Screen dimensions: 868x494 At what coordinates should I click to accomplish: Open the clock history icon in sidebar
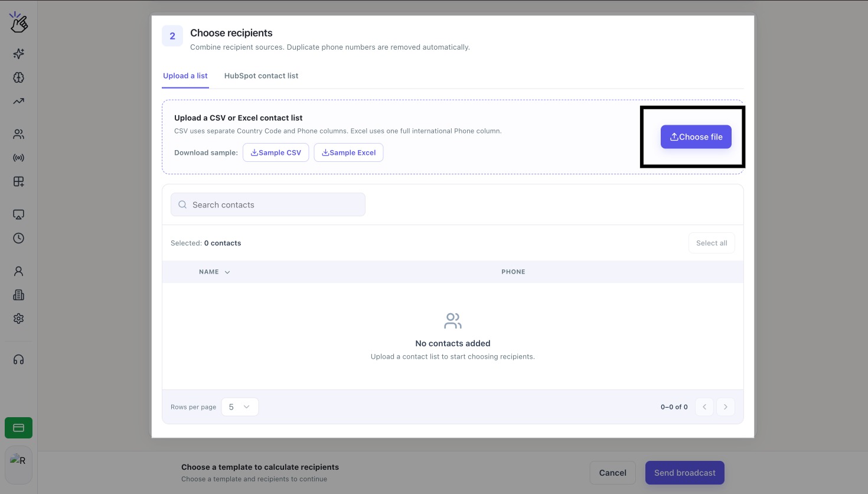tap(19, 238)
